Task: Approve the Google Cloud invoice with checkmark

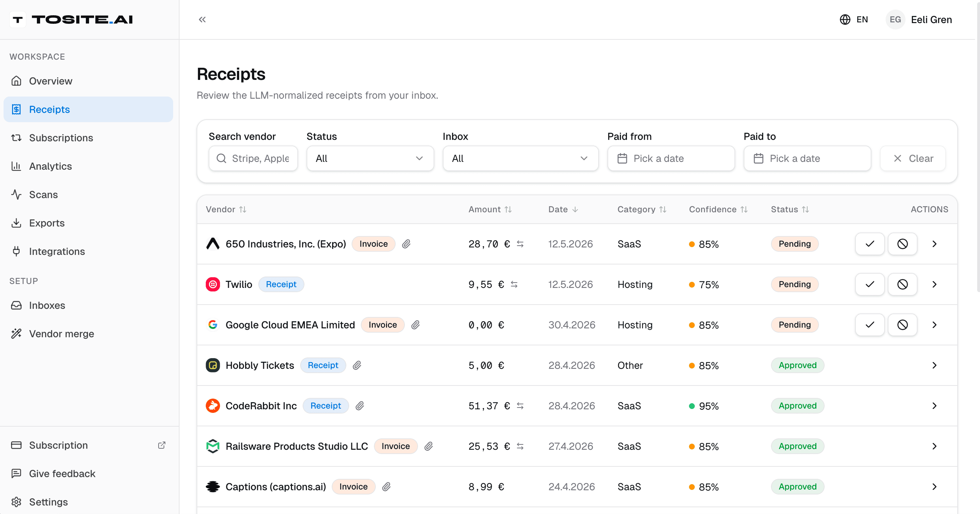Action: point(870,325)
